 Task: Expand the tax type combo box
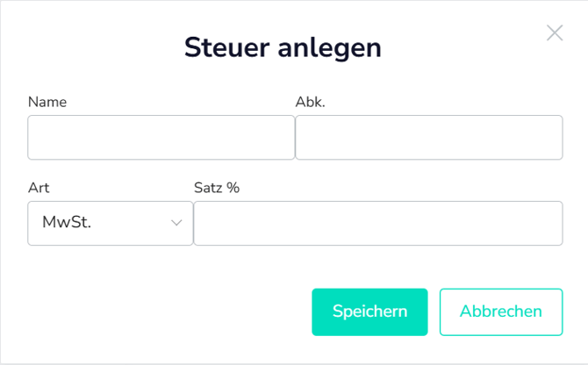click(x=111, y=223)
